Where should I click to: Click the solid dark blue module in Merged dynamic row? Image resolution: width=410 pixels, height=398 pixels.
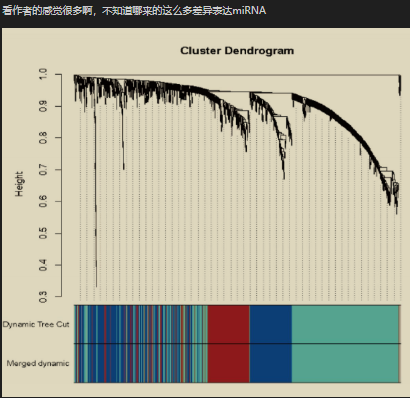pos(271,363)
